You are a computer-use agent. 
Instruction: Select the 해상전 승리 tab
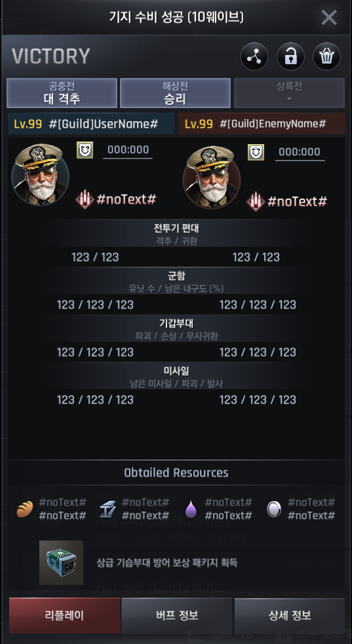[175, 93]
